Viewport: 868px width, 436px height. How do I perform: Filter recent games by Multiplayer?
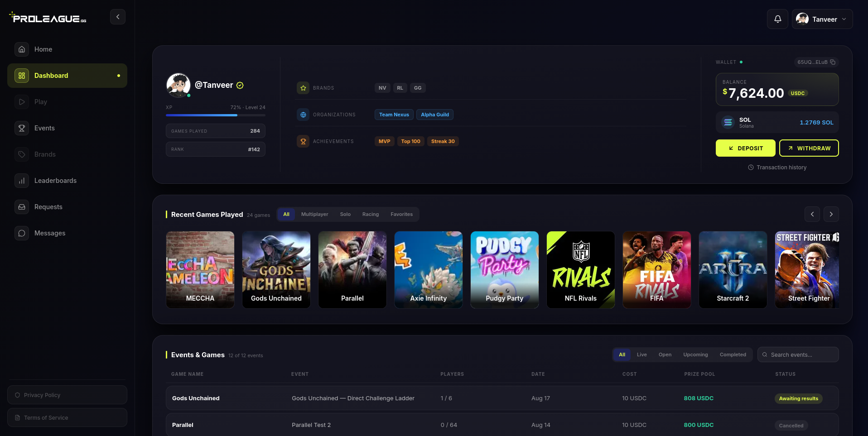tap(315, 214)
